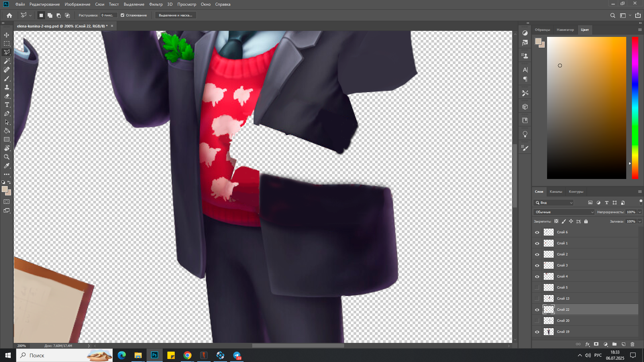Screen dimensions: 644x362
Task: Select the Eraser tool
Action: 7,96
